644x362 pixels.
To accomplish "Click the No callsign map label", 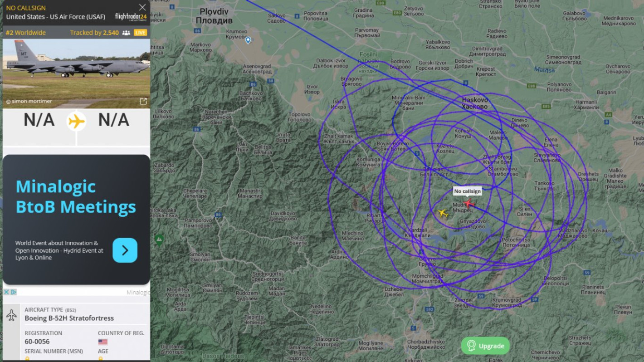I will tap(467, 191).
